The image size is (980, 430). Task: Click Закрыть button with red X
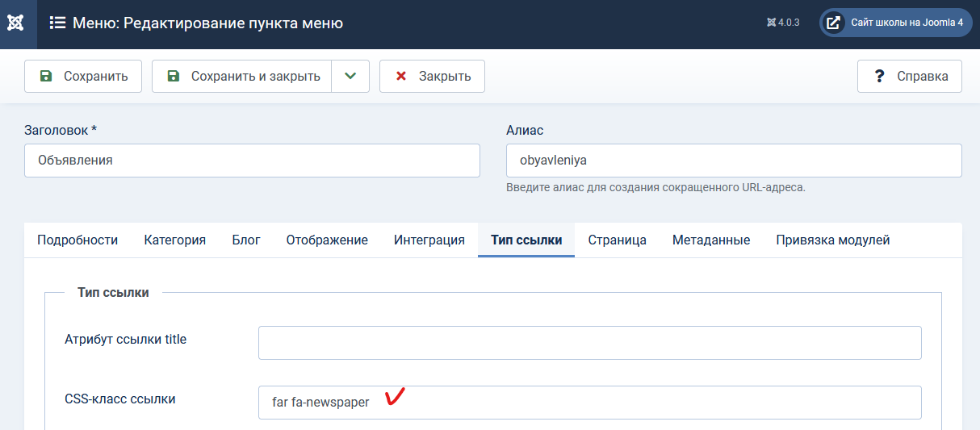pyautogui.click(x=432, y=77)
